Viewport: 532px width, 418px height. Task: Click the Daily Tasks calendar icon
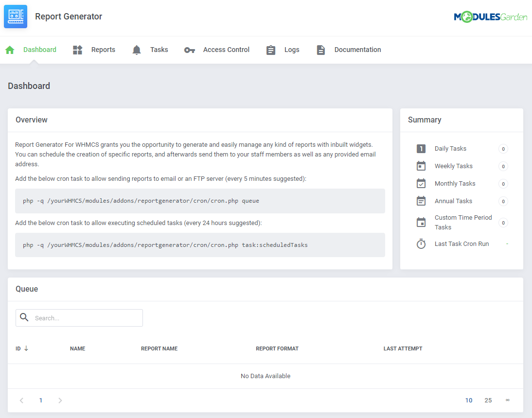pyautogui.click(x=421, y=148)
